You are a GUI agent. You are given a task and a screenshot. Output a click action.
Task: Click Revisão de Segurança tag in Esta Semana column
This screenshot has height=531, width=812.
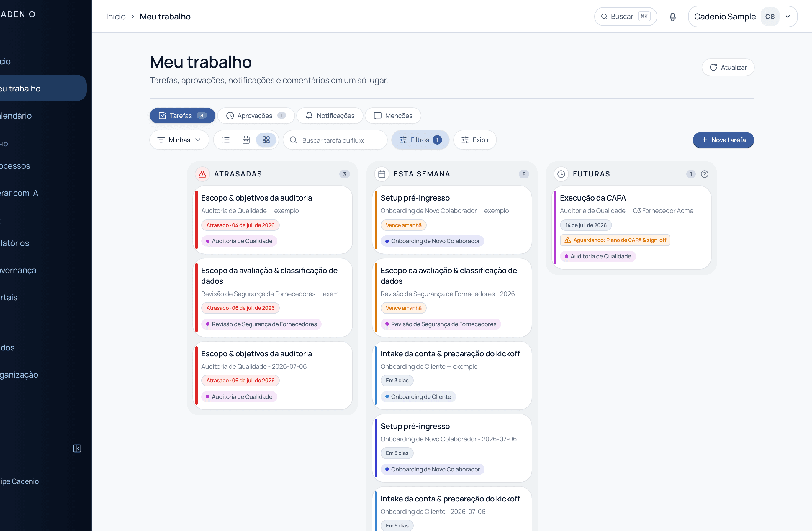(441, 324)
